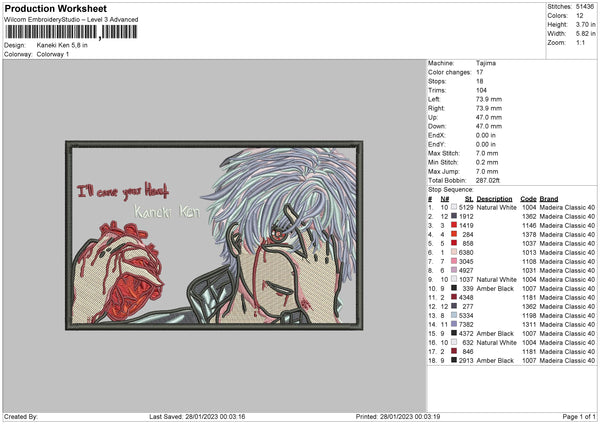The height and width of the screenshot is (424, 600).
Task: Click the dark gray swatch in stop row 2
Action: [x=454, y=216]
